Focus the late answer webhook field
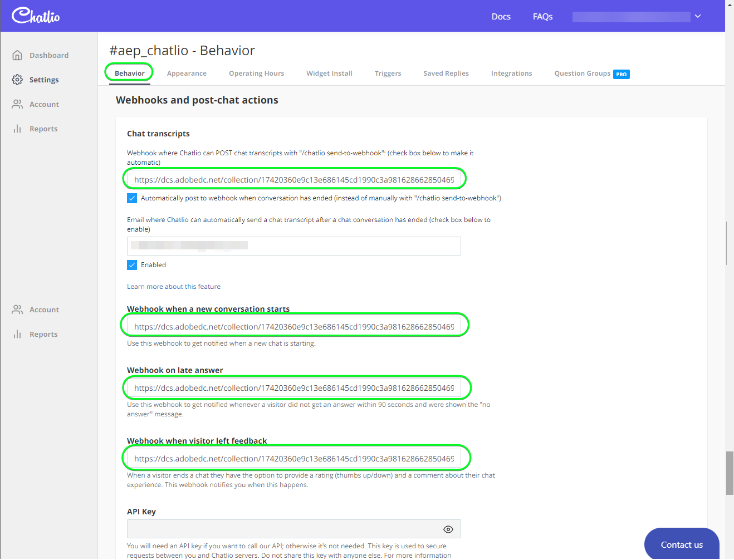The width and height of the screenshot is (734, 560). point(294,387)
